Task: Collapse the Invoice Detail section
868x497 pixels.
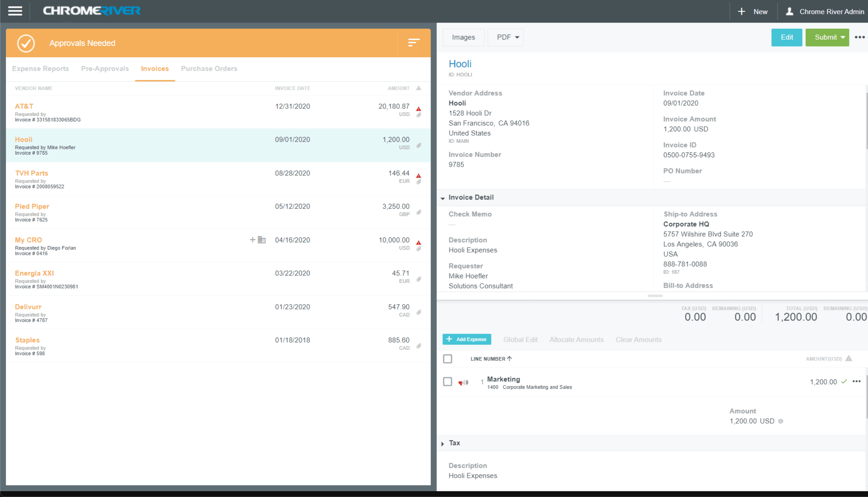Action: pyautogui.click(x=442, y=198)
